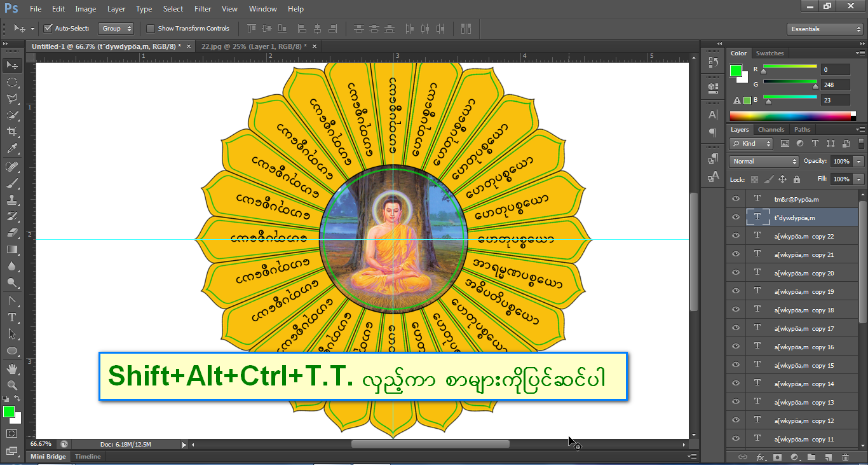Hide the tm&r®Pypöa,m layer
The width and height of the screenshot is (868, 465).
[736, 198]
